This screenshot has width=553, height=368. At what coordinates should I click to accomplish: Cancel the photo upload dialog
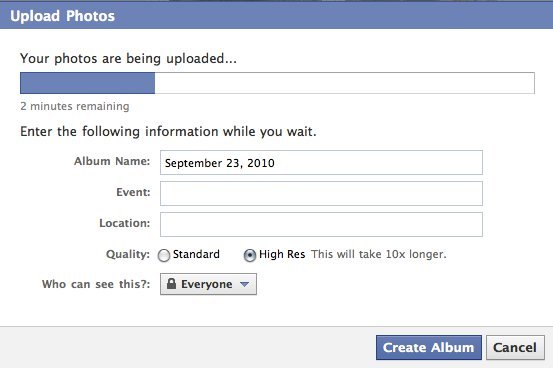point(515,348)
